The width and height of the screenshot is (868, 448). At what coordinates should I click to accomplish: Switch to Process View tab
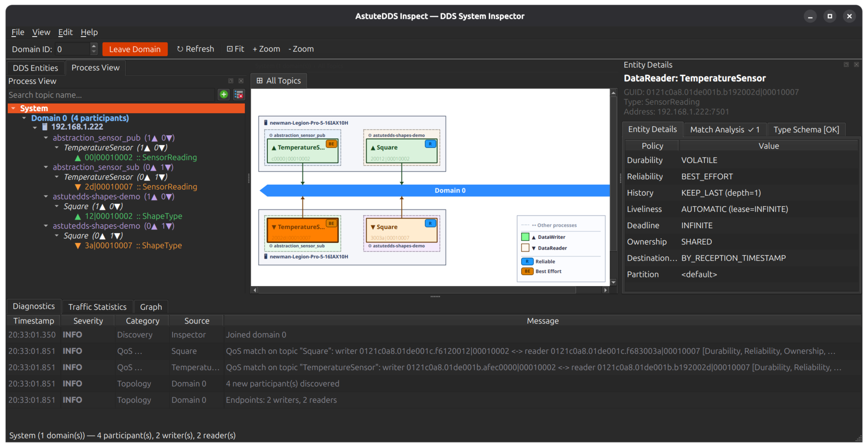coord(95,68)
